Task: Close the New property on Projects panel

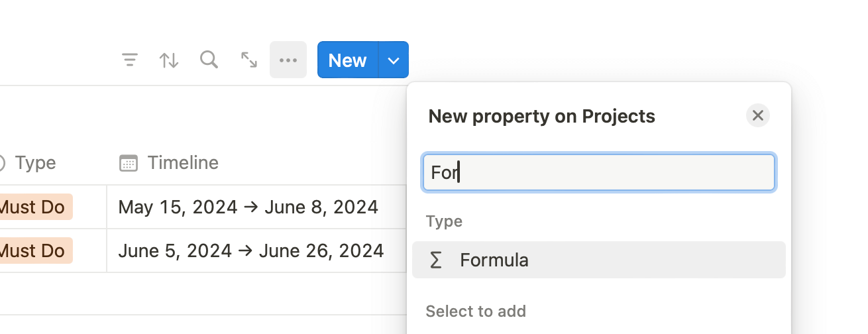Action: [758, 116]
